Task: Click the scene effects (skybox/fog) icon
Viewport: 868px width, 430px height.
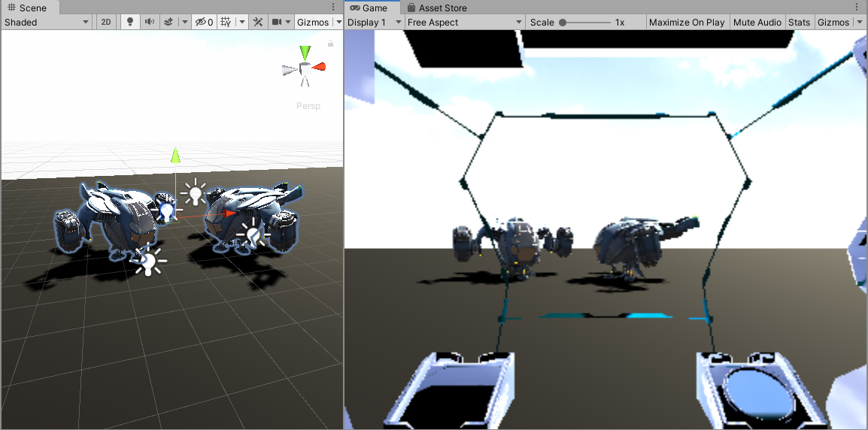Action: click(x=169, y=22)
